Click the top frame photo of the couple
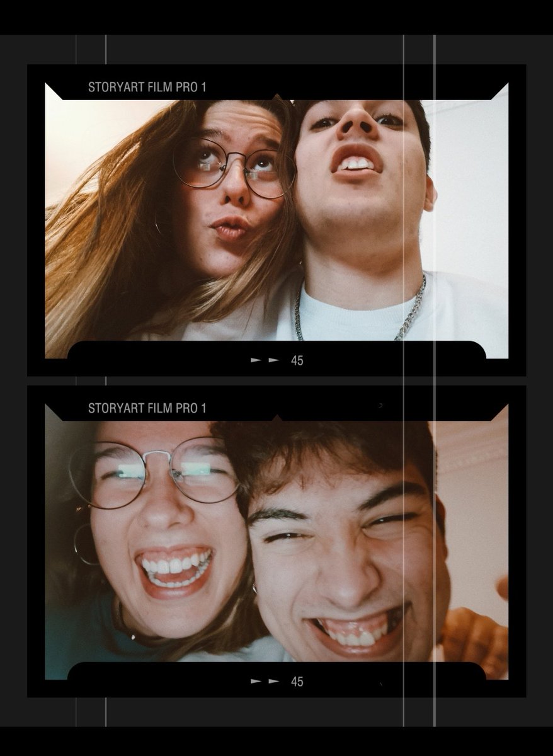 (276, 220)
